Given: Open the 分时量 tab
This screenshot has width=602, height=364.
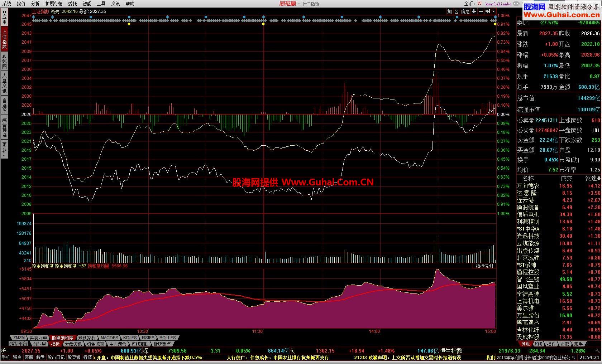Looking at the screenshot, I should coord(40,344).
